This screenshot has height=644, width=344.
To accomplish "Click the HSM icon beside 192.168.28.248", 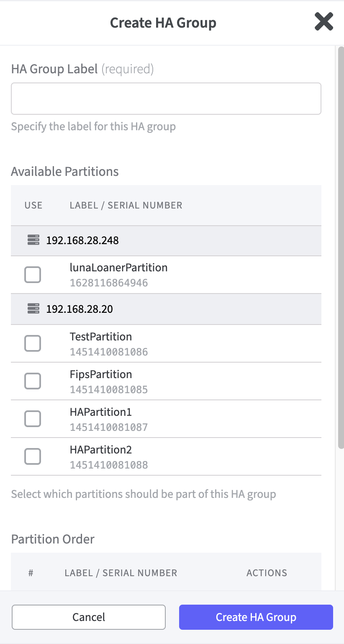I will pyautogui.click(x=33, y=240).
